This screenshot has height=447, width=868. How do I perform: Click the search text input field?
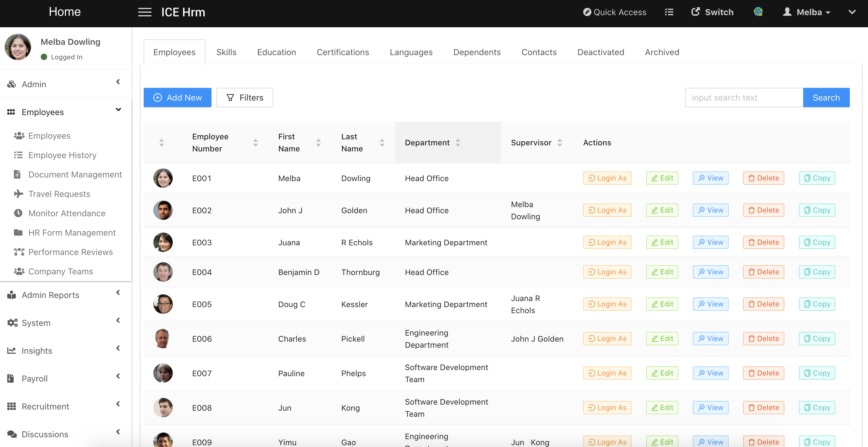pyautogui.click(x=744, y=98)
